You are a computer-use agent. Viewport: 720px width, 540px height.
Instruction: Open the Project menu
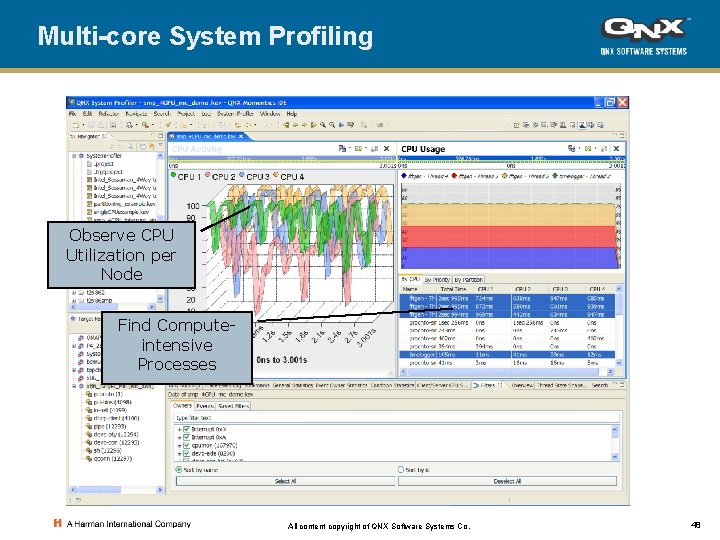click(x=186, y=113)
